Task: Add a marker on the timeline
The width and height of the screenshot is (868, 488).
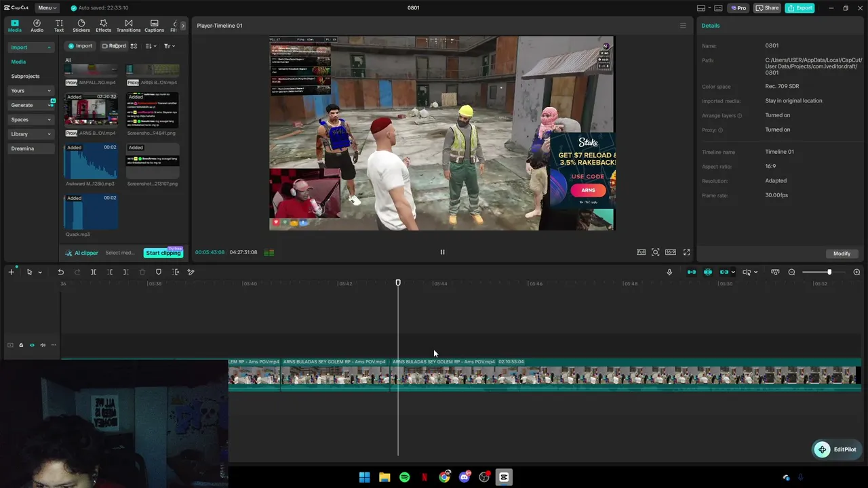Action: (x=159, y=272)
